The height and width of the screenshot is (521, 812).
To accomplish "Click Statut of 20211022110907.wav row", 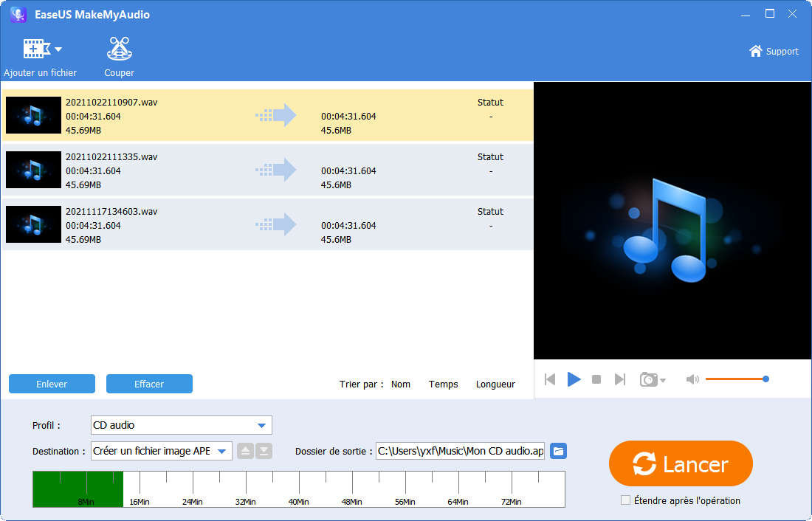I will [x=490, y=103].
